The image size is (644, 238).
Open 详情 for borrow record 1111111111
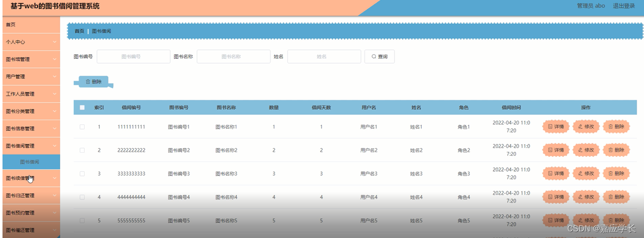pos(556,127)
